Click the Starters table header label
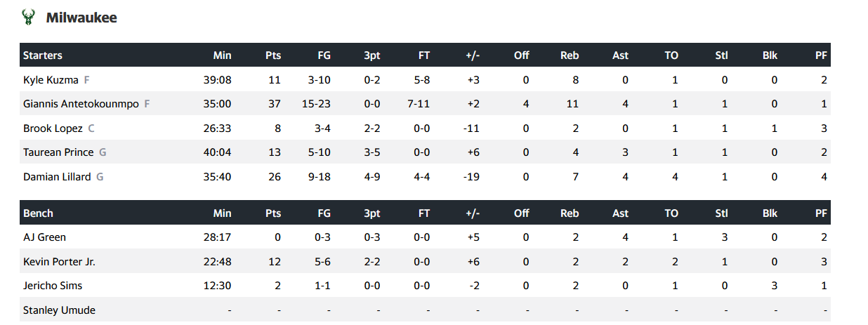This screenshot has height=325, width=868. [43, 55]
